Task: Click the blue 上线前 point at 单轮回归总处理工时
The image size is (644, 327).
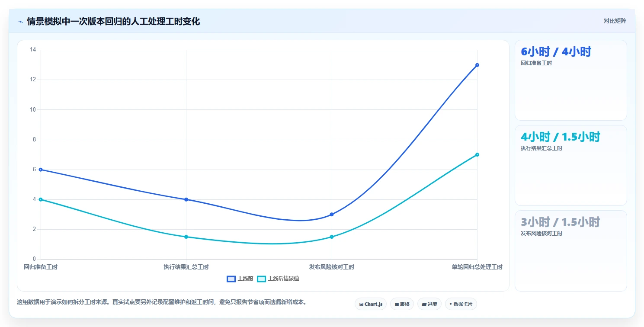Action: (x=477, y=65)
